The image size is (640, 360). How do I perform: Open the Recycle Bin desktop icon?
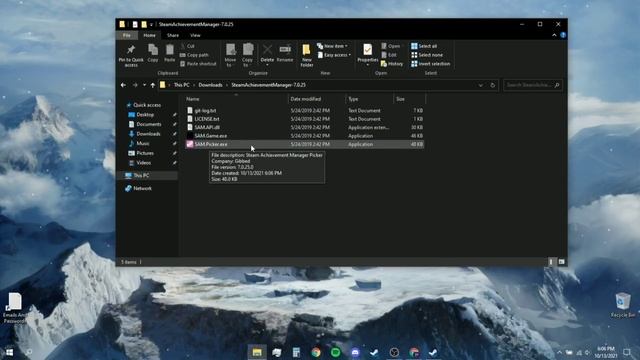(623, 305)
